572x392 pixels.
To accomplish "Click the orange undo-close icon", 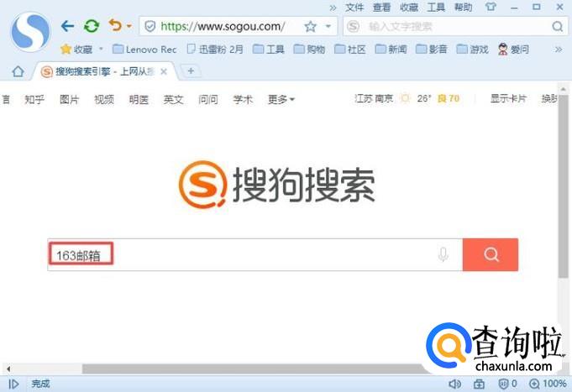I will 115,25.
